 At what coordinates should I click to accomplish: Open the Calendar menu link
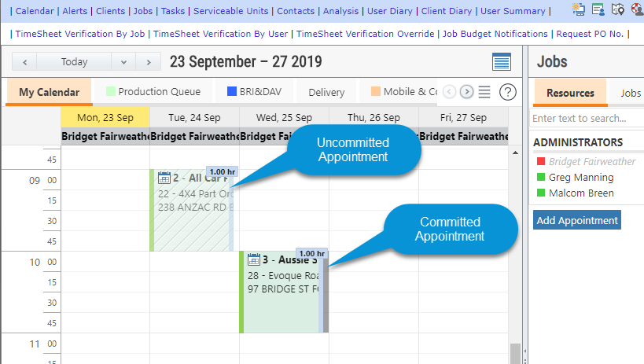pyautogui.click(x=35, y=11)
